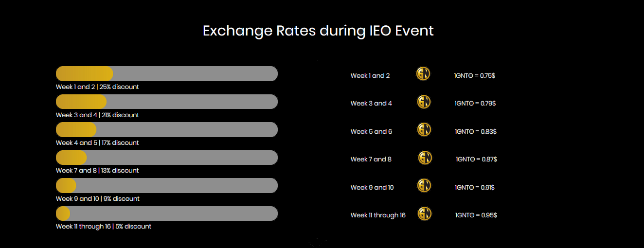Click the 13% discount progress bar
Viewport: 644px width, 248px height.
coord(167,158)
